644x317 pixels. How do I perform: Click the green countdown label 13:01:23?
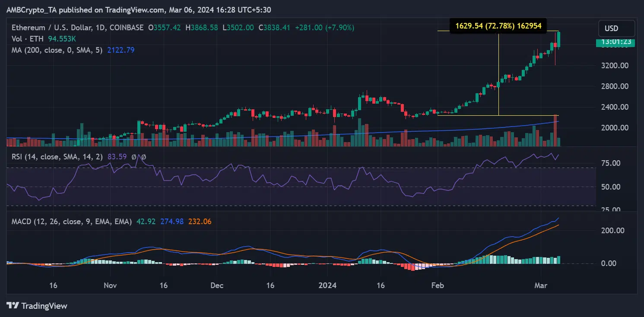point(615,42)
